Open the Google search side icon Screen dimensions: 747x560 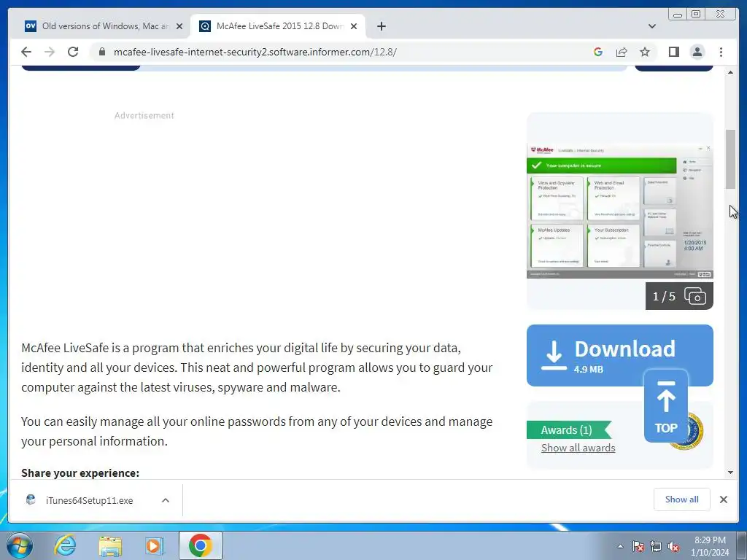(598, 52)
